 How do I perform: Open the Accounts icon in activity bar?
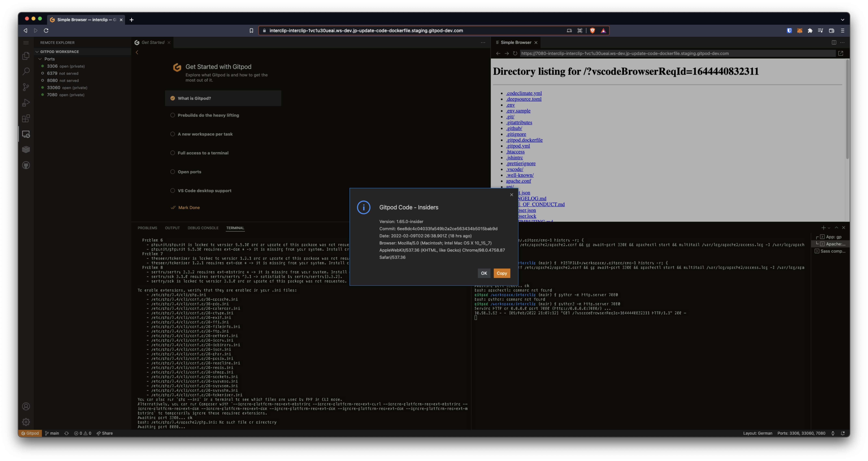tap(26, 406)
